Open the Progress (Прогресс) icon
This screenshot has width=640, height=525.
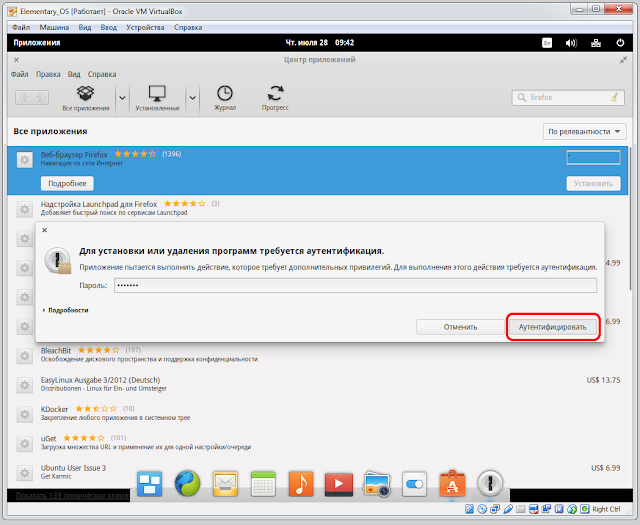tap(276, 93)
